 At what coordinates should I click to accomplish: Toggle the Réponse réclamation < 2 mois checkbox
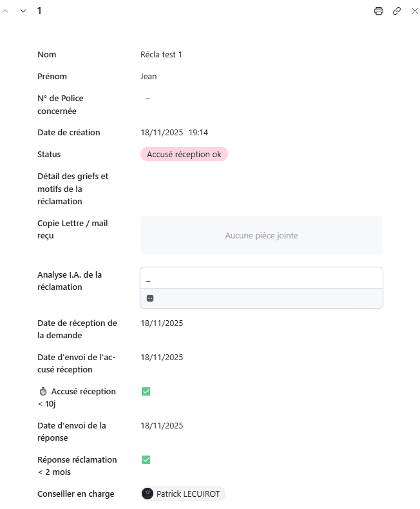[146, 459]
